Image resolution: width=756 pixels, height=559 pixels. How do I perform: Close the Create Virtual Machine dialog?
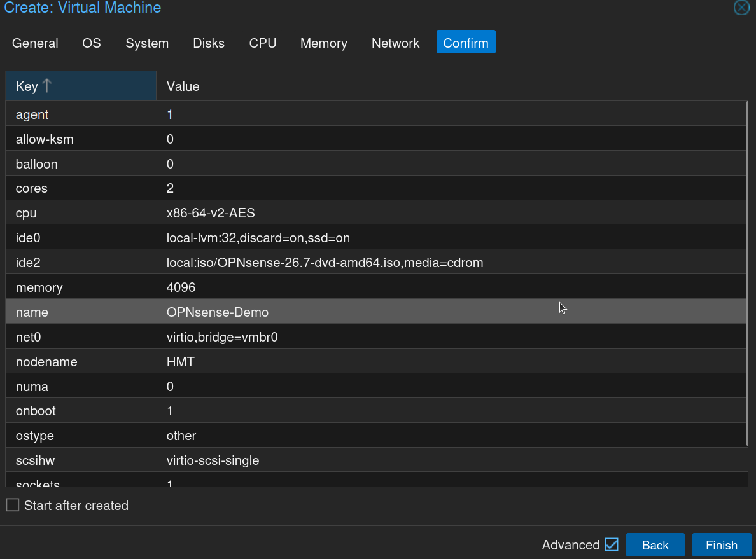[x=741, y=8]
